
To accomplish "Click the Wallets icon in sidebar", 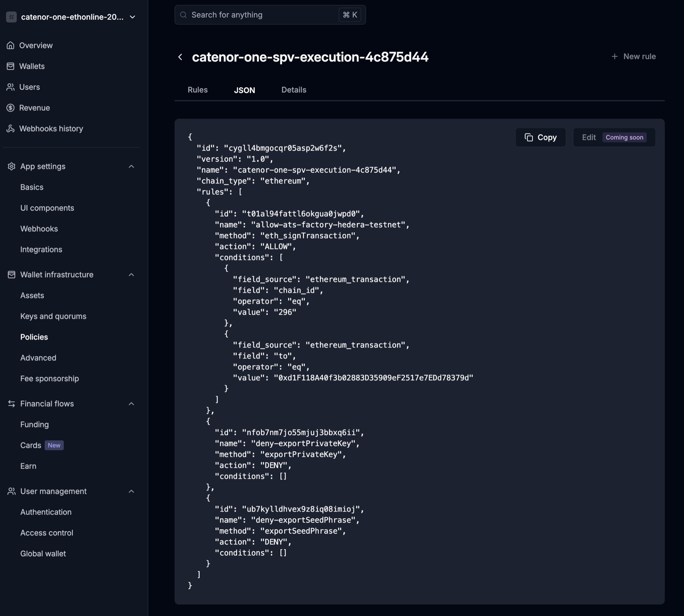I will click(x=11, y=66).
